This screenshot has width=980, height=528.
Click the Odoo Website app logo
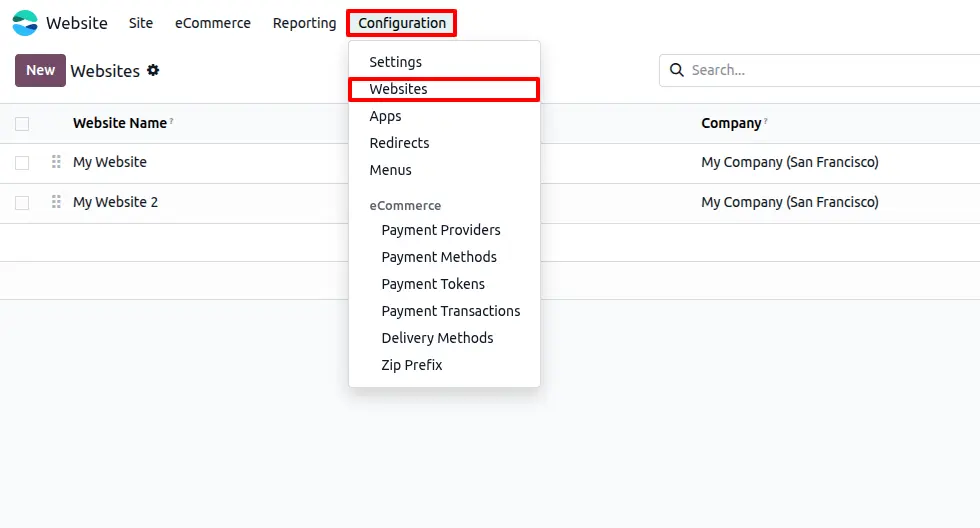pyautogui.click(x=25, y=23)
